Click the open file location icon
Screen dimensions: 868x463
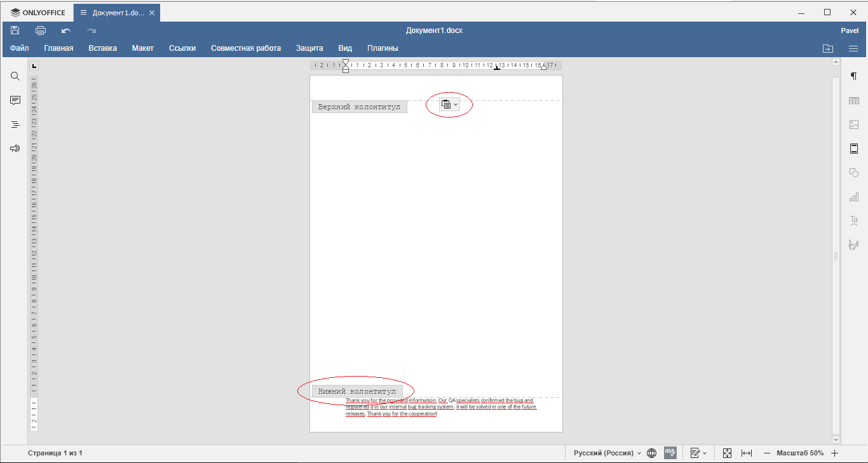tap(827, 48)
